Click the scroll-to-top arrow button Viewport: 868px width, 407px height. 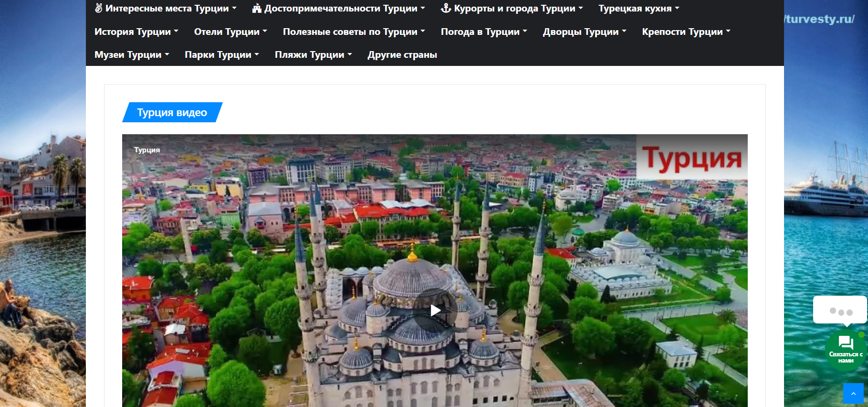point(853,394)
